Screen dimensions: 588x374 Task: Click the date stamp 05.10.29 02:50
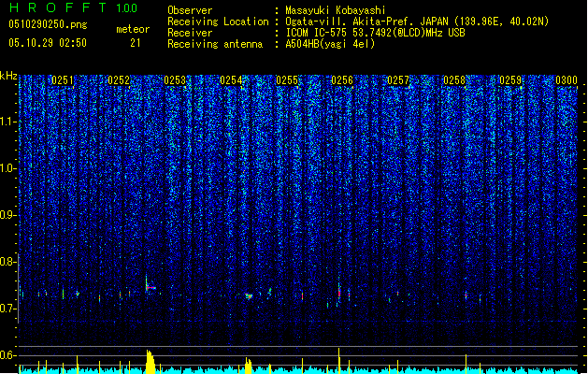click(48, 43)
